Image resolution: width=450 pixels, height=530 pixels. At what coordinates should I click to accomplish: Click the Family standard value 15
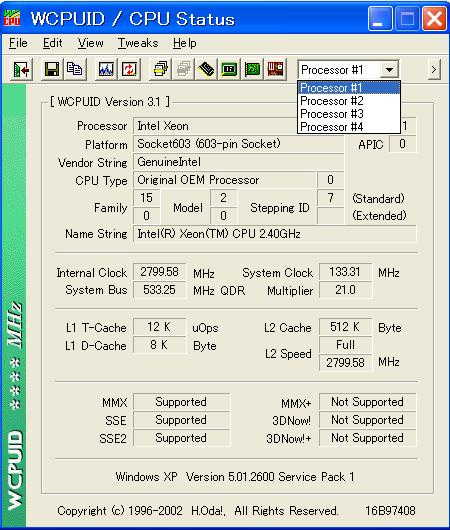pos(147,198)
